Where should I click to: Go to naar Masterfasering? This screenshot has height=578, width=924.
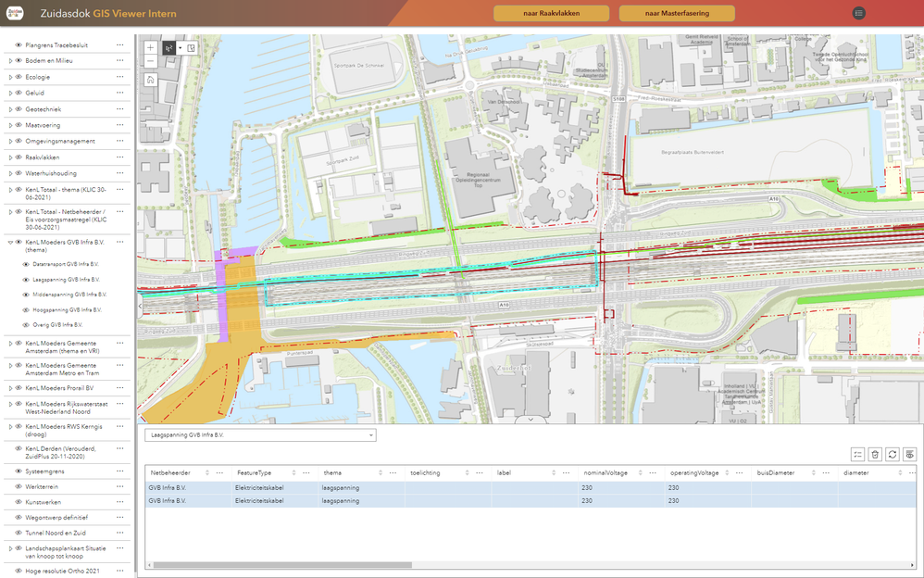pyautogui.click(x=677, y=13)
